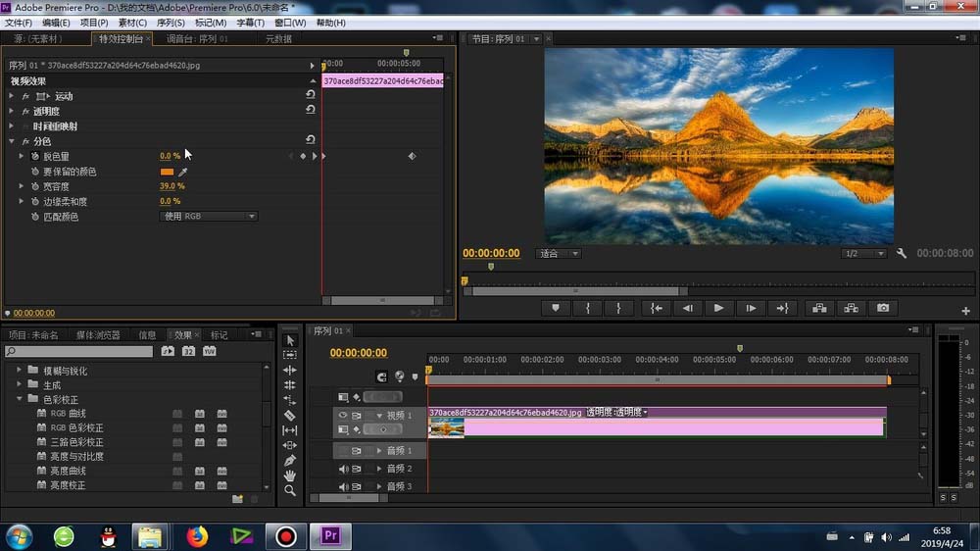Click the Add Marker button in monitor
Image resolution: width=980 pixels, height=551 pixels.
555,308
